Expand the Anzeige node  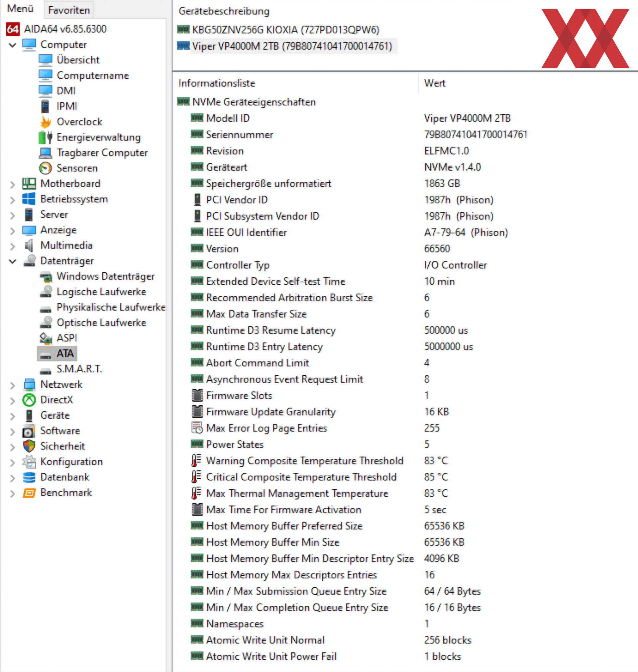pyautogui.click(x=13, y=231)
